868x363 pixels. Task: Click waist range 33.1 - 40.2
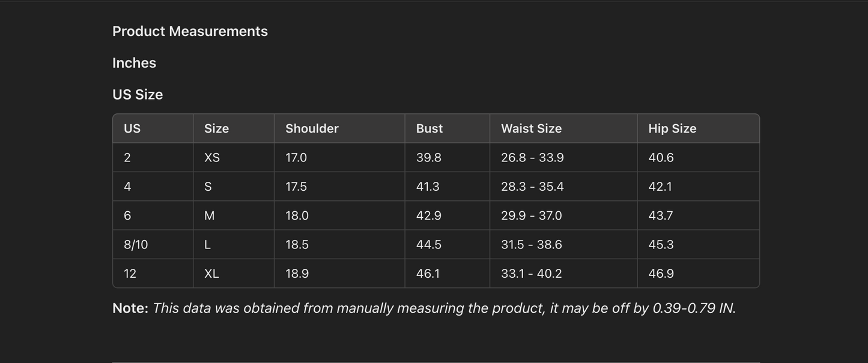tap(531, 274)
